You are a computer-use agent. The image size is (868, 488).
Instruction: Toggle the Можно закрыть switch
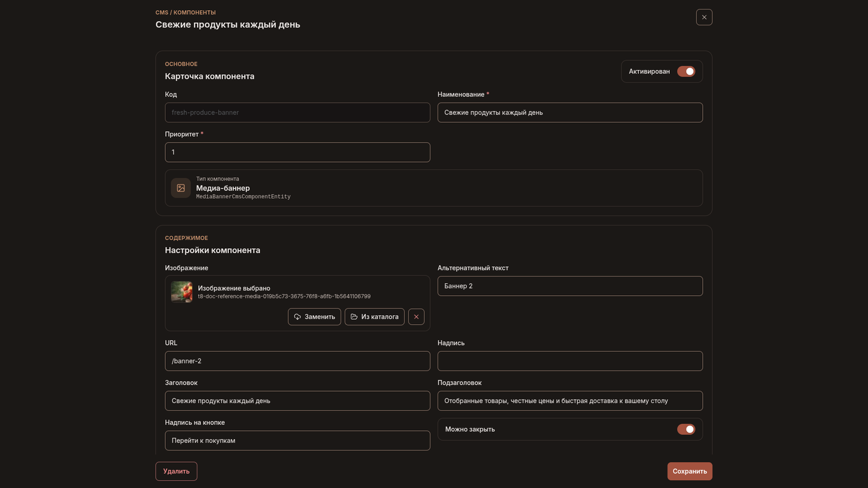[x=686, y=430]
